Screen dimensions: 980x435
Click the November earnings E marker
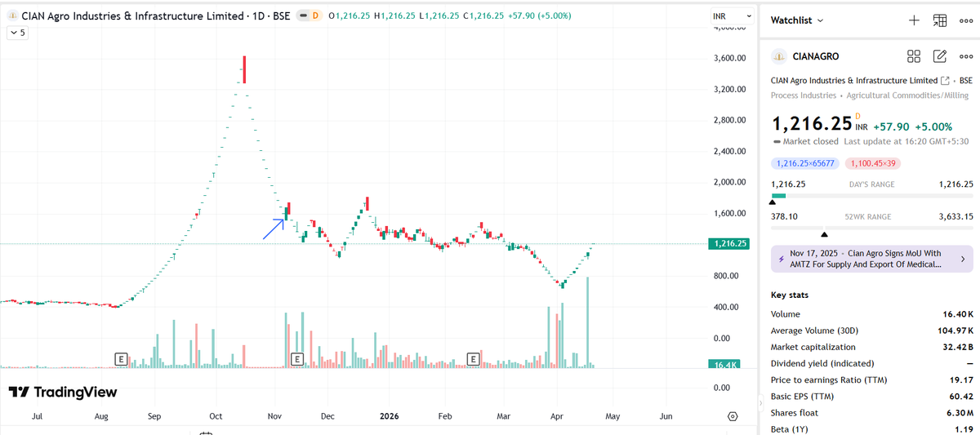pyautogui.click(x=297, y=358)
